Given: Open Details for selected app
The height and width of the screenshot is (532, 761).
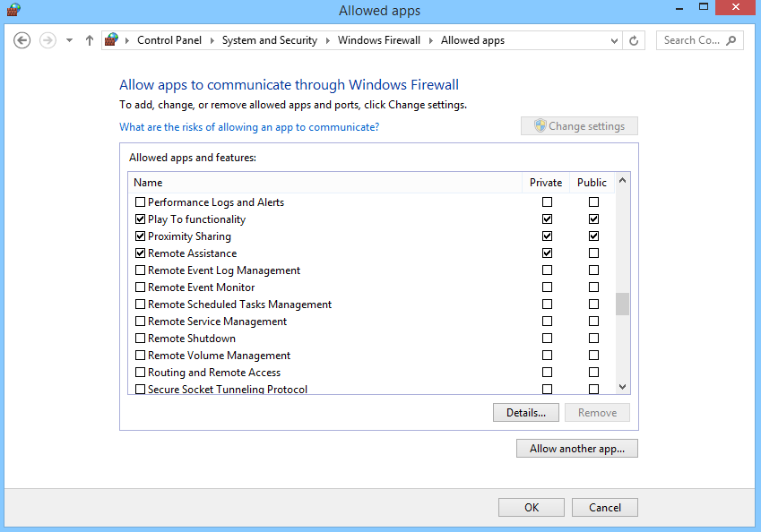Looking at the screenshot, I should 525,413.
